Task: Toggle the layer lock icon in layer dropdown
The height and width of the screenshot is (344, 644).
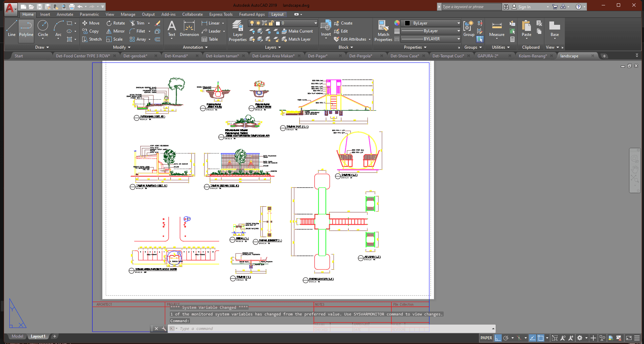Action: (x=271, y=23)
